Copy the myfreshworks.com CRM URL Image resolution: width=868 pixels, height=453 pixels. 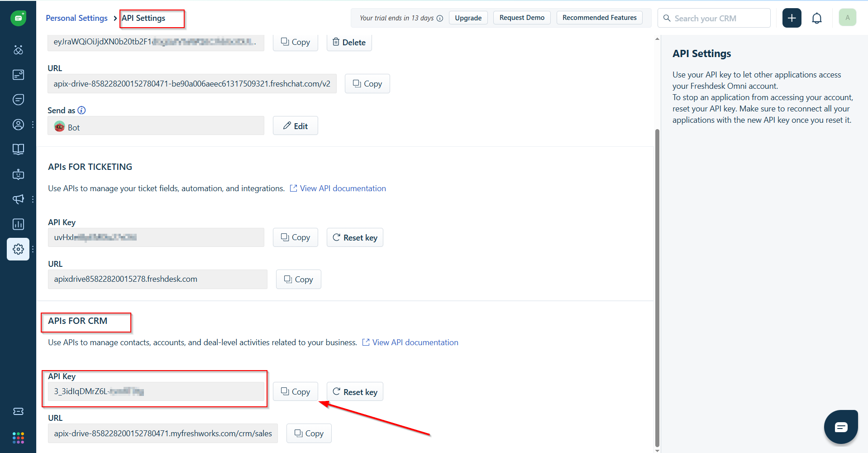pos(309,434)
